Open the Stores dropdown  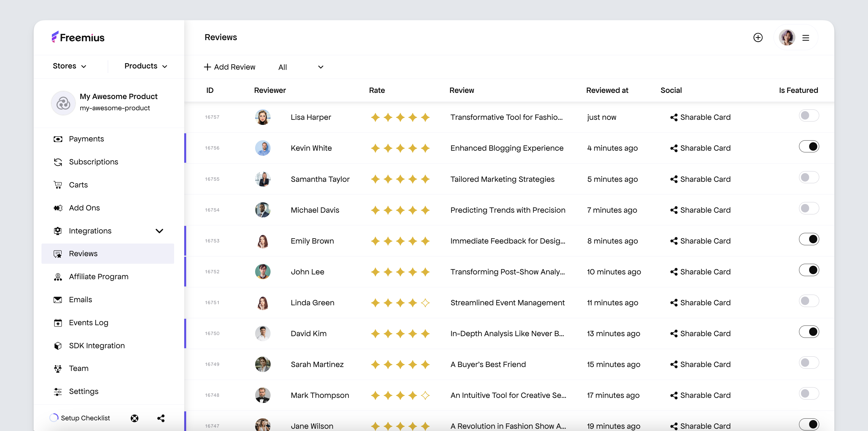coord(70,66)
